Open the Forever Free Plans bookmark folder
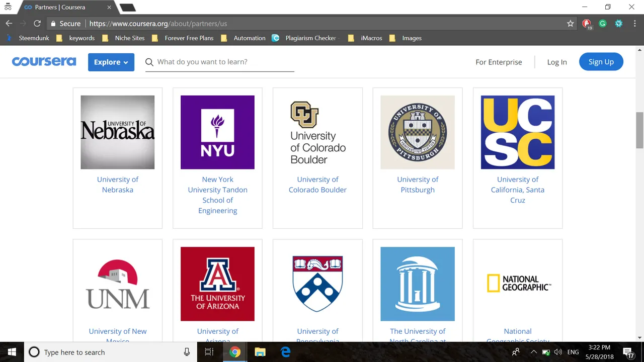Image resolution: width=644 pixels, height=362 pixels. 183,38
